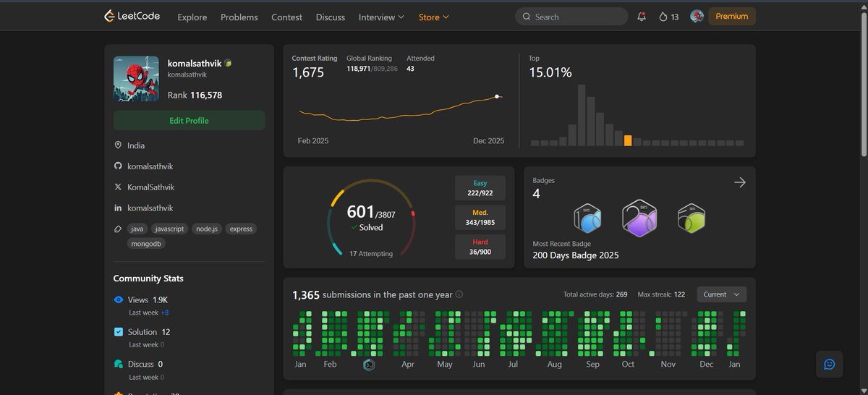Click the LeetCode logo
The width and height of the screenshot is (868, 395).
[132, 16]
